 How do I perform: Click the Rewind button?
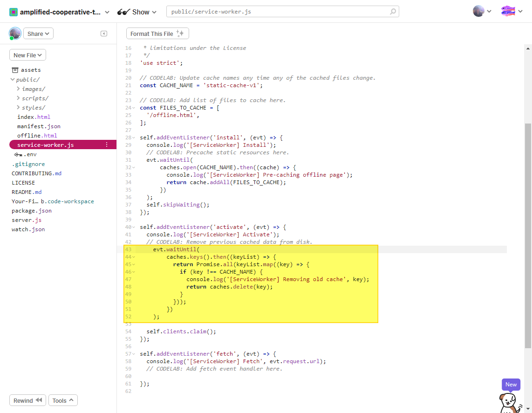27,400
